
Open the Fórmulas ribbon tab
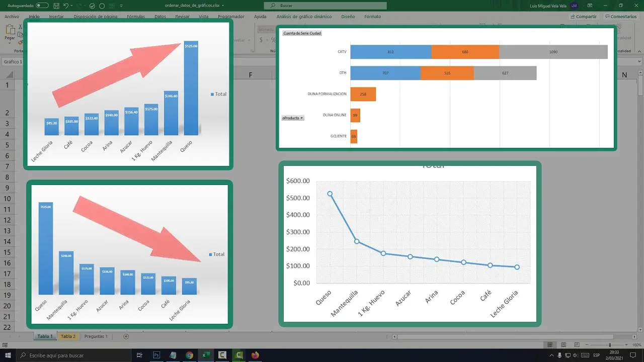point(135,16)
